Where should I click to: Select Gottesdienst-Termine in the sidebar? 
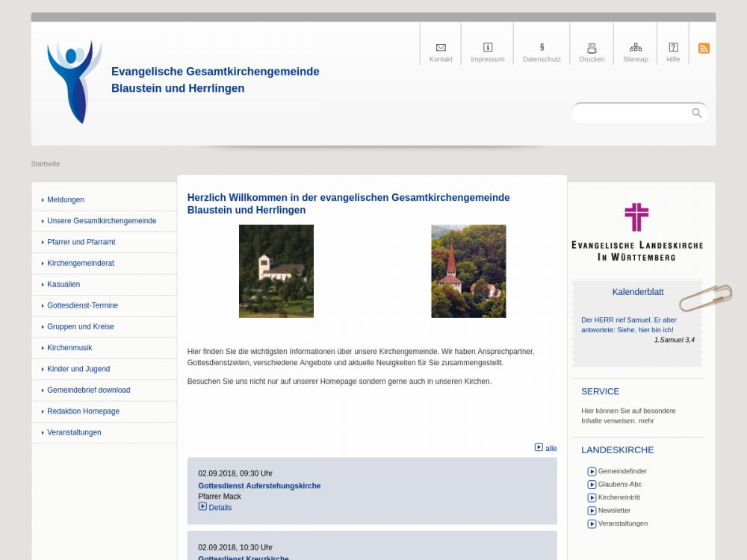pyautogui.click(x=82, y=305)
